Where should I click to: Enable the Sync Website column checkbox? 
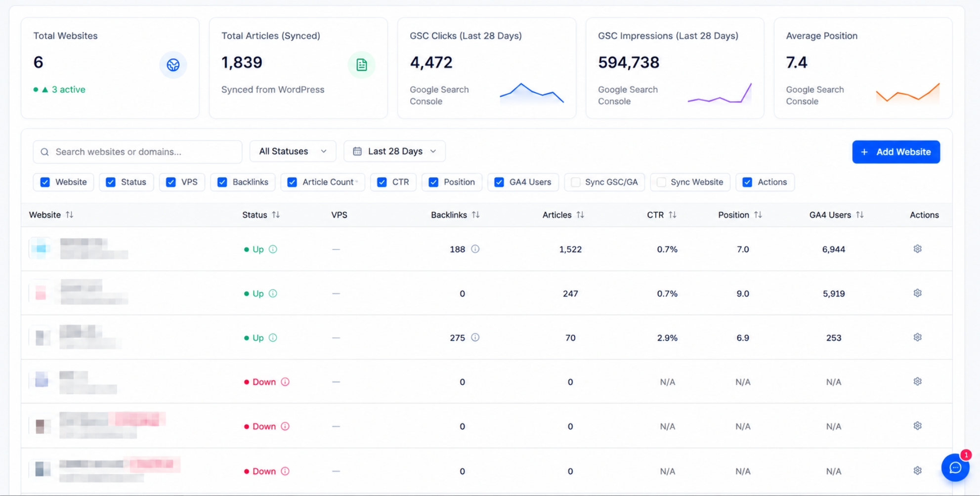click(x=661, y=182)
